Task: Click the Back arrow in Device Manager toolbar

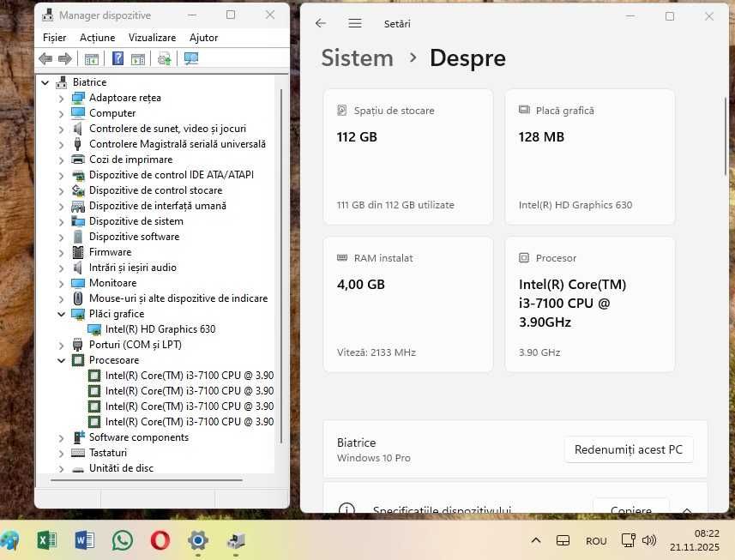Action: pyautogui.click(x=45, y=58)
